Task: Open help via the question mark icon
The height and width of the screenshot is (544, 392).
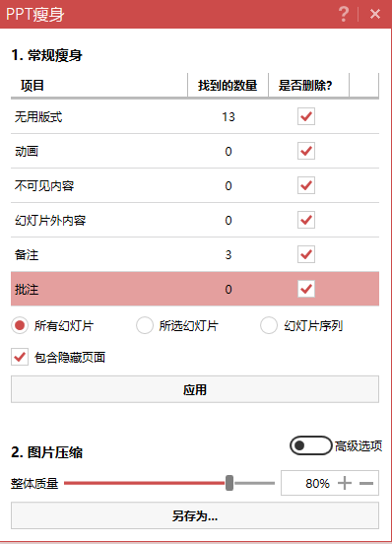Action: coord(344,14)
